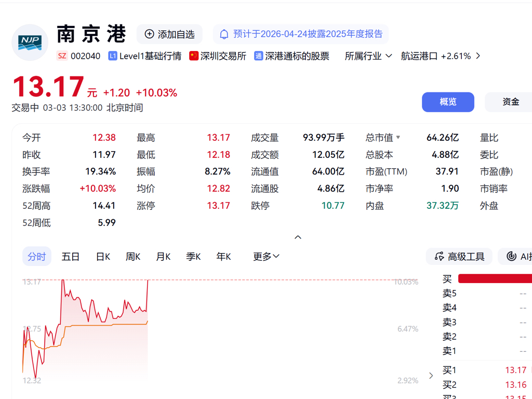Click the plus icon in 添加自选
The height and width of the screenshot is (399, 532).
point(149,34)
